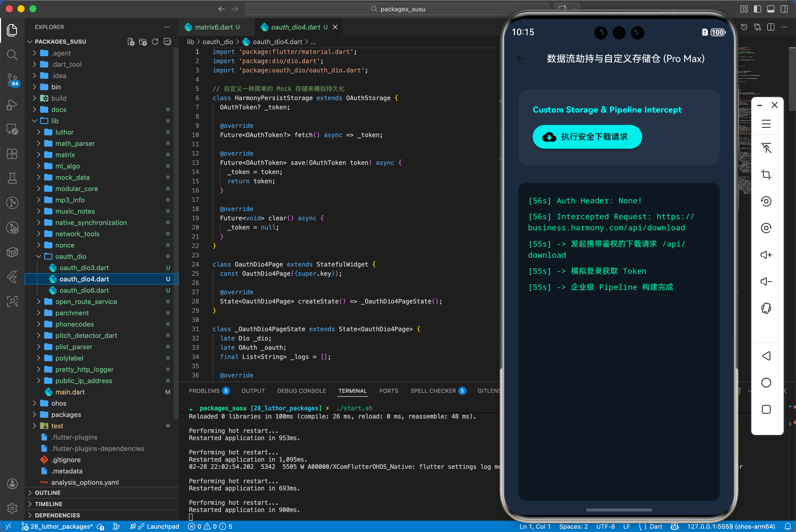Click volume up icon on emulator toolbar
796x532 pixels.
[x=766, y=255]
